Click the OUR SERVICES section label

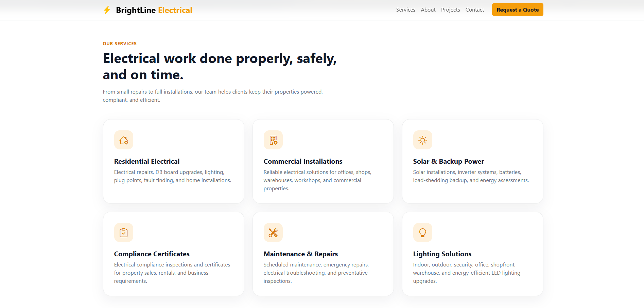pos(120,44)
